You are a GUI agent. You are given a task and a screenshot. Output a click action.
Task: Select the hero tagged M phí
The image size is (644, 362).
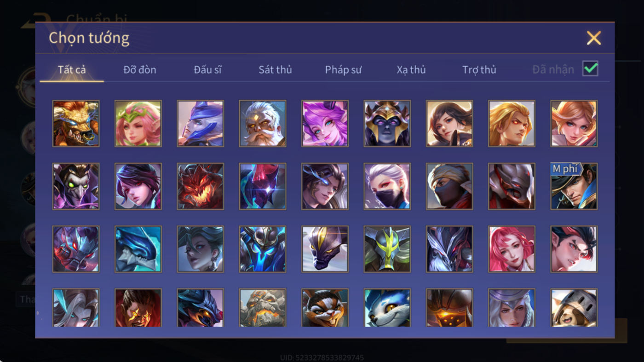(574, 186)
